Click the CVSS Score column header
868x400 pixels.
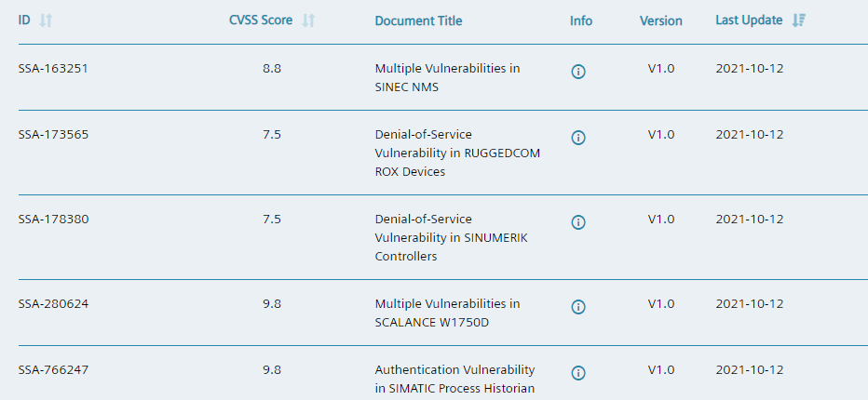[261, 20]
